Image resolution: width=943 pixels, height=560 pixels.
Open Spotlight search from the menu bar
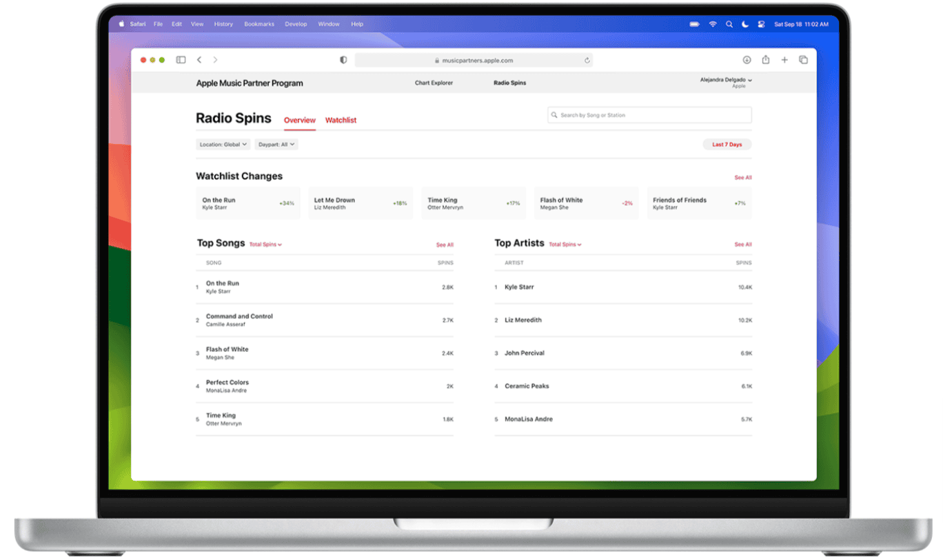729,23
